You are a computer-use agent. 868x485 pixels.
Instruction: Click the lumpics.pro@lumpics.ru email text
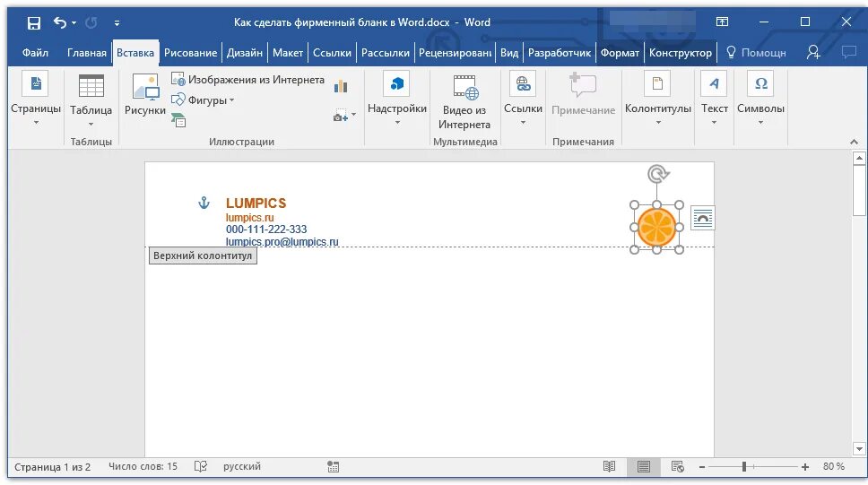click(x=282, y=242)
